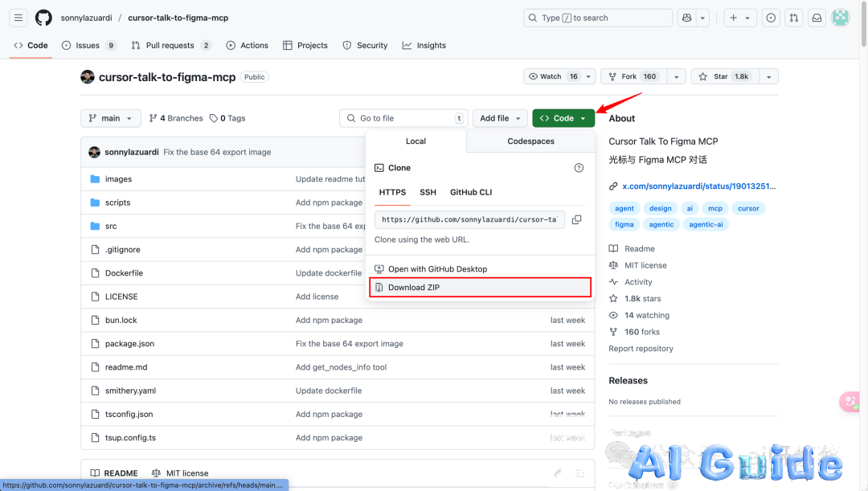The width and height of the screenshot is (868, 491).
Task: Star the repository
Action: (x=725, y=76)
